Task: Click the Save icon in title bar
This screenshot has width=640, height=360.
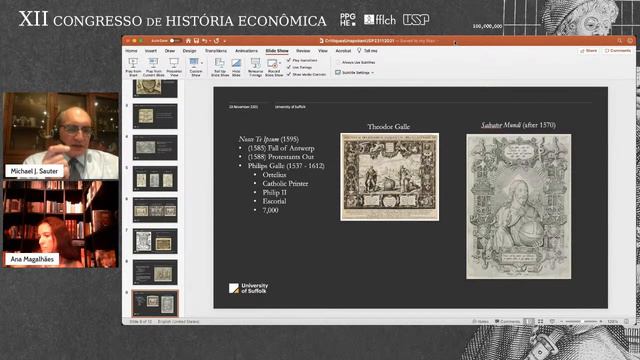Action: (x=196, y=41)
